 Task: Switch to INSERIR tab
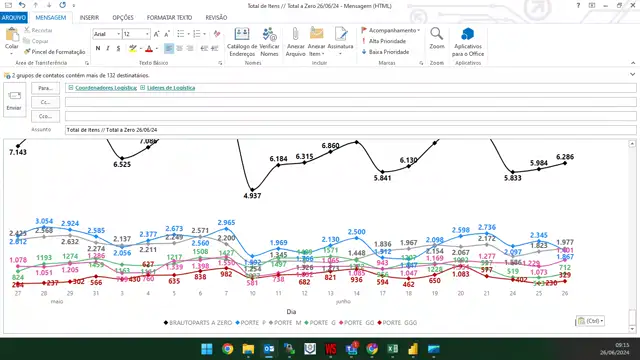point(89,18)
